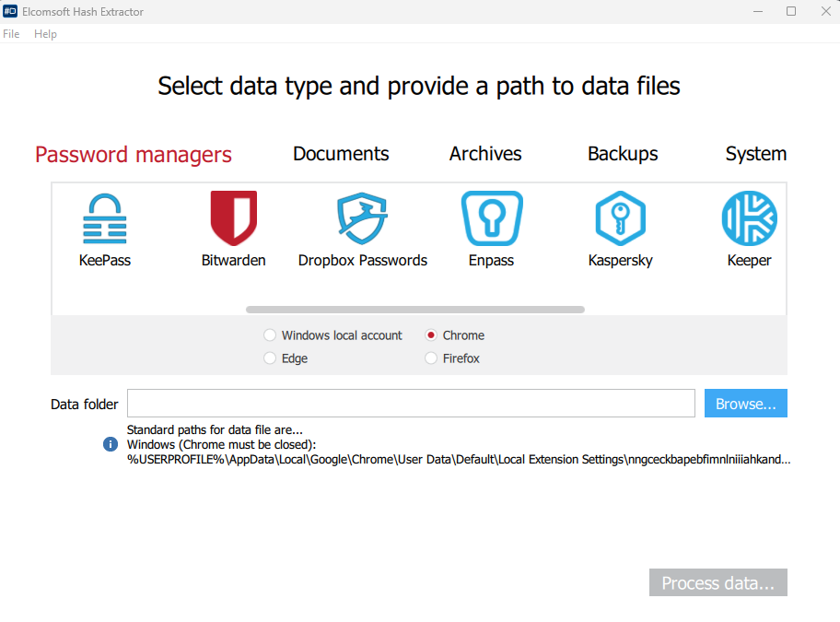Viewport: 840px width, 622px height.
Task: Select the Windows local account radio button
Action: (270, 335)
